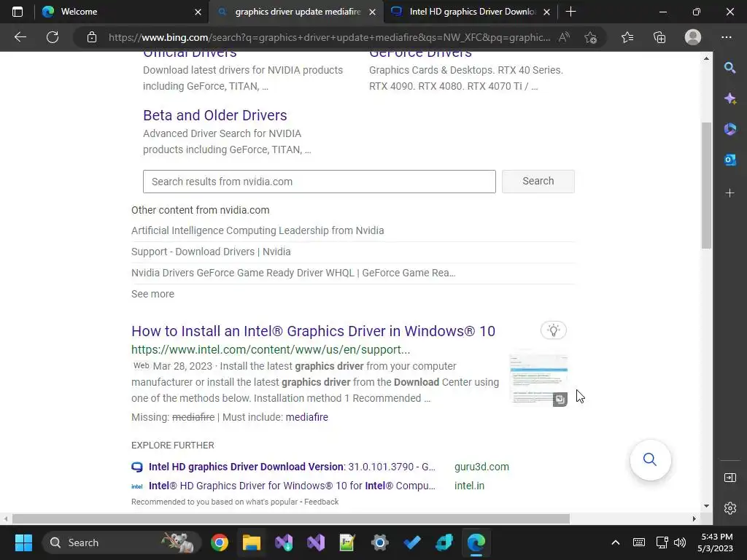The image size is (747, 560).
Task: Click guru3d.com source link
Action: [x=481, y=467]
